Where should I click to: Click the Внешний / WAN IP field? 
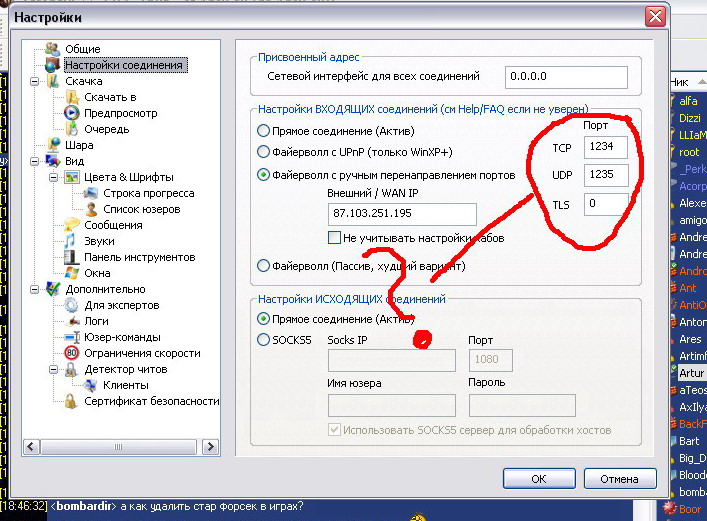[402, 214]
